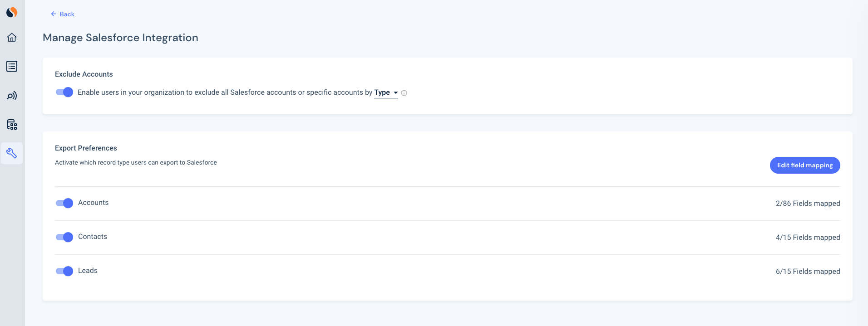868x326 pixels.
Task: Click the '2/86 Fields mapped' text
Action: [x=808, y=204]
